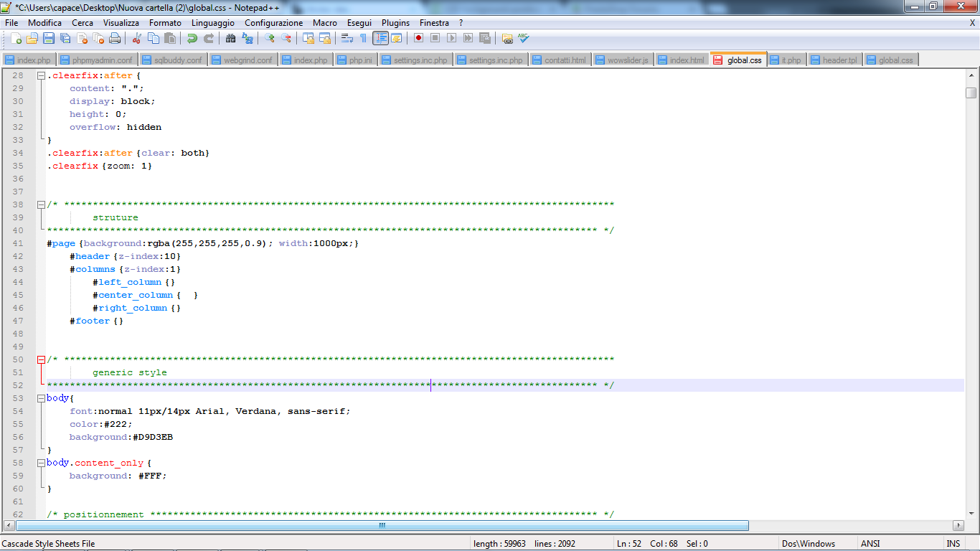Switch to the index.html tab

point(682,60)
